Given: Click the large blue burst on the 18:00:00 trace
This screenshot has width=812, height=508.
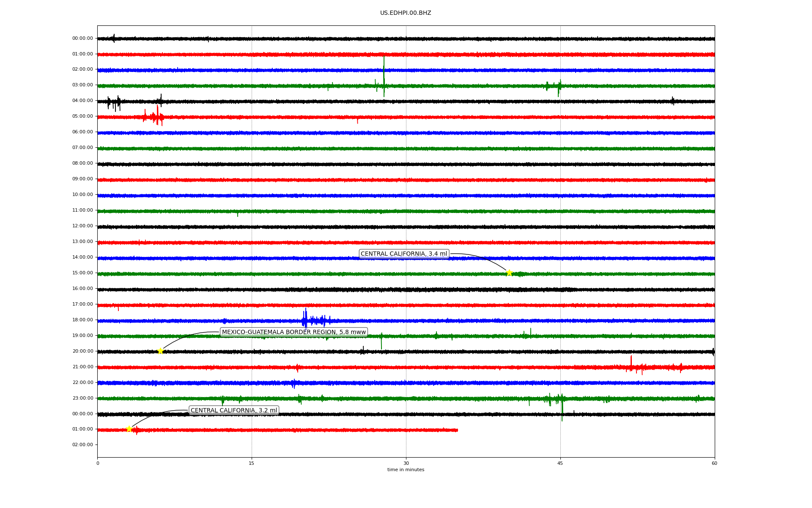Looking at the screenshot, I should [306, 320].
